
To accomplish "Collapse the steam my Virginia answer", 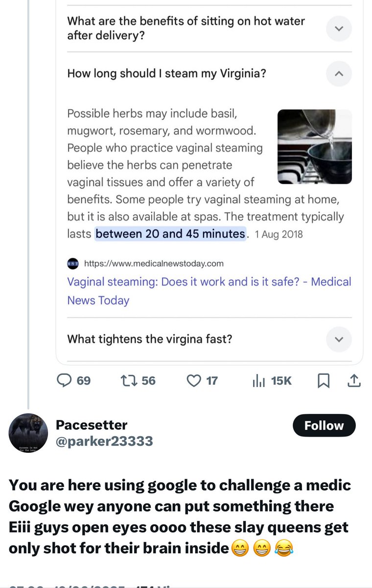I will (x=339, y=74).
